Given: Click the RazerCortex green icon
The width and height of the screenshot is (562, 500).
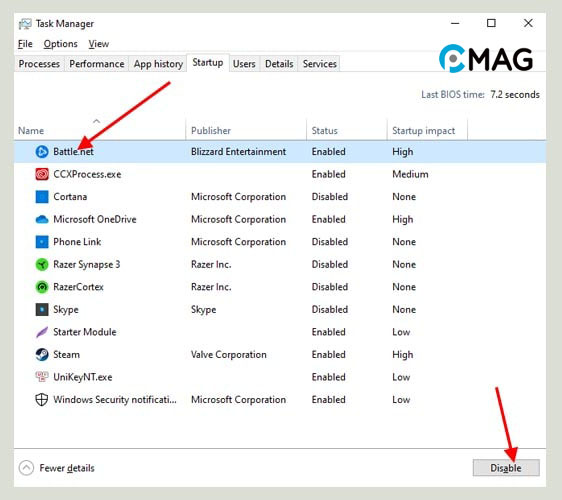Looking at the screenshot, I should click(42, 287).
